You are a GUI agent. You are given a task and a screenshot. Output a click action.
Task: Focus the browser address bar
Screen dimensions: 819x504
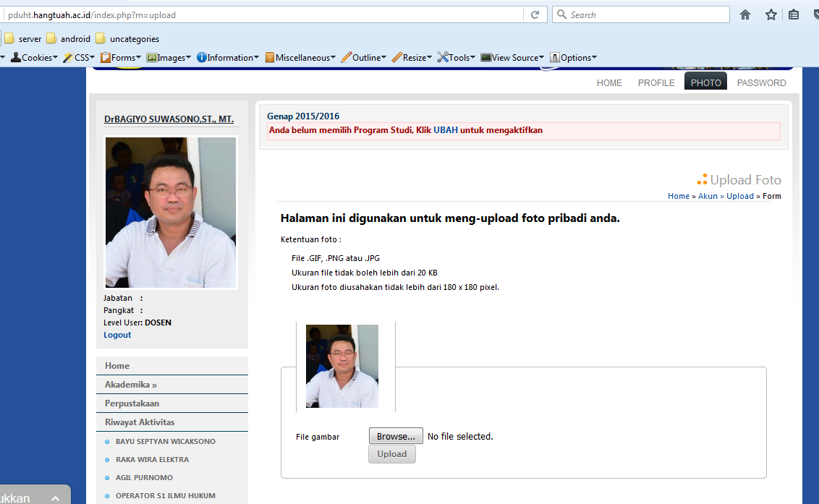pyautogui.click(x=264, y=14)
